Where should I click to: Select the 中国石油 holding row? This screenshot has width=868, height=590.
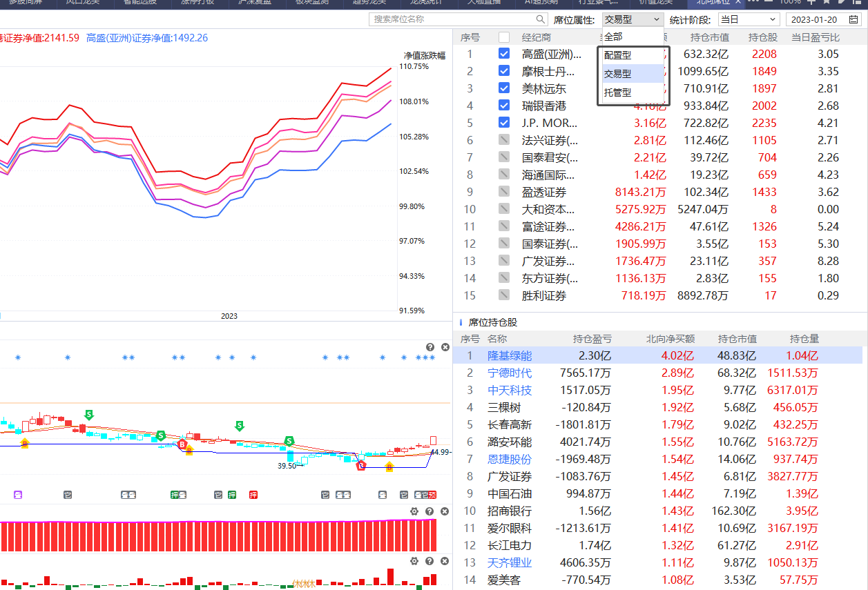coord(657,493)
